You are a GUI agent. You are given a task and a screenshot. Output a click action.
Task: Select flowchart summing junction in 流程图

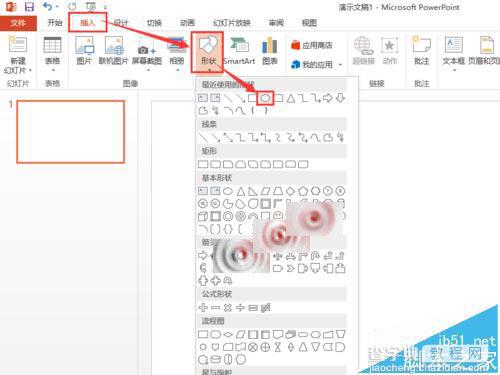pyautogui.click(x=253, y=347)
